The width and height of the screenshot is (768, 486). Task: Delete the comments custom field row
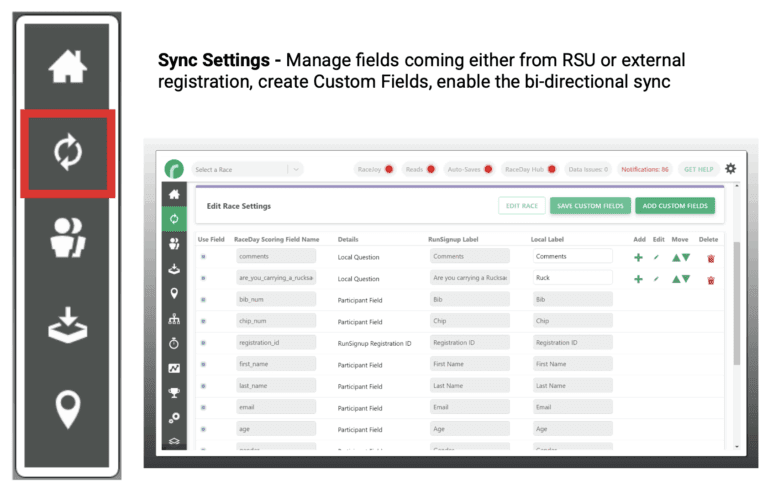click(x=710, y=257)
